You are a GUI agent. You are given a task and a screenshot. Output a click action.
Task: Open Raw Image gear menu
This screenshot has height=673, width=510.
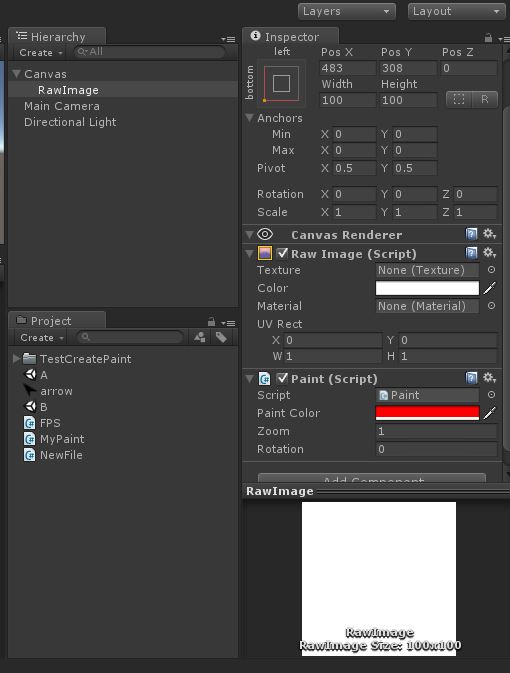pos(489,253)
